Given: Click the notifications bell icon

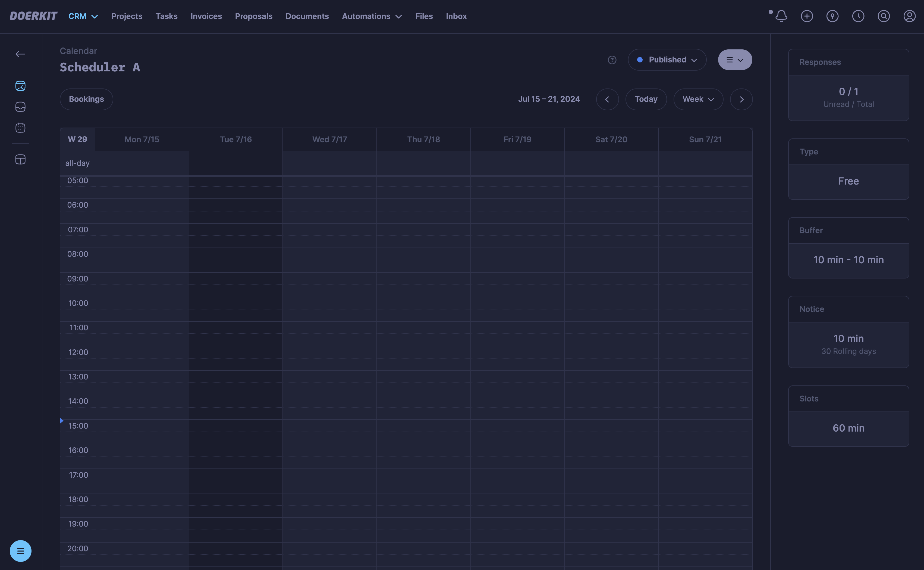Looking at the screenshot, I should [781, 16].
